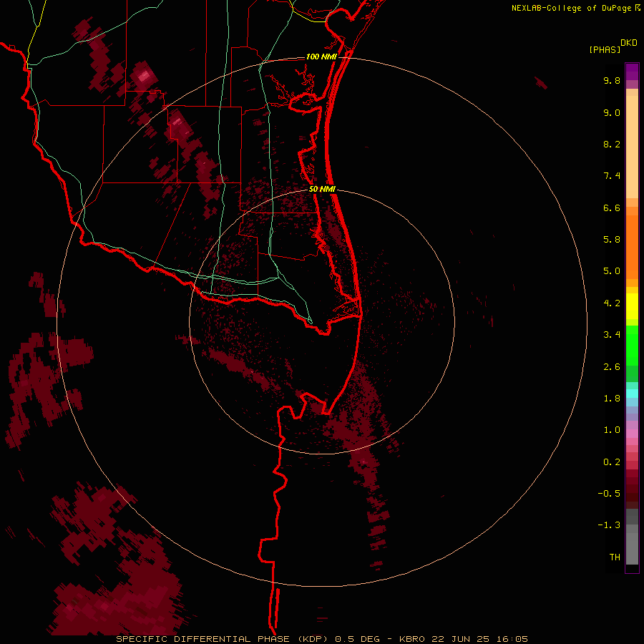The height and width of the screenshot is (644, 644).
Task: Select the 8.2 legend scale value
Action: (x=612, y=144)
